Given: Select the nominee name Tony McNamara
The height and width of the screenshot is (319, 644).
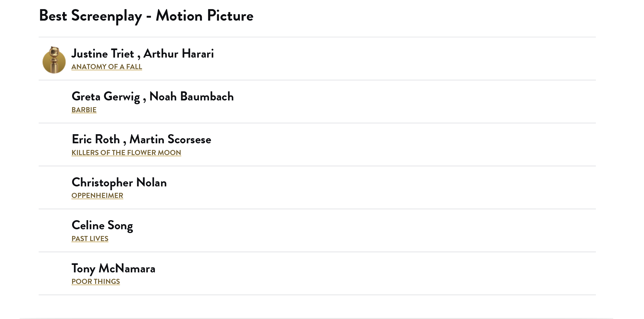Looking at the screenshot, I should pyautogui.click(x=113, y=269).
